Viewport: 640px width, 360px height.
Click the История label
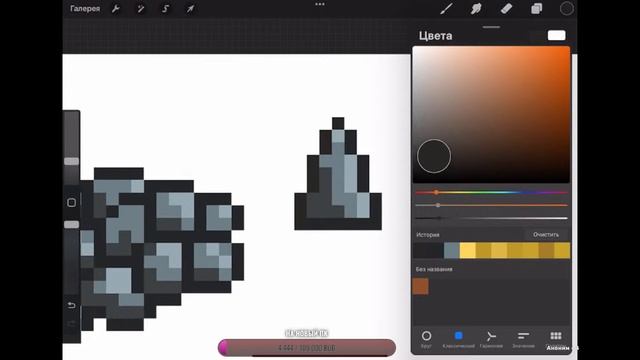(428, 235)
